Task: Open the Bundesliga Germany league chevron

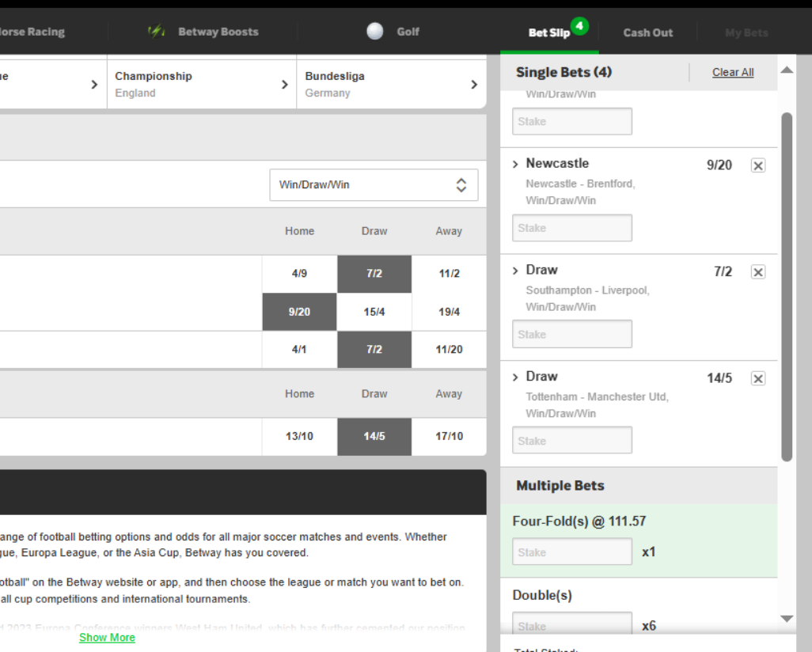Action: pyautogui.click(x=474, y=85)
